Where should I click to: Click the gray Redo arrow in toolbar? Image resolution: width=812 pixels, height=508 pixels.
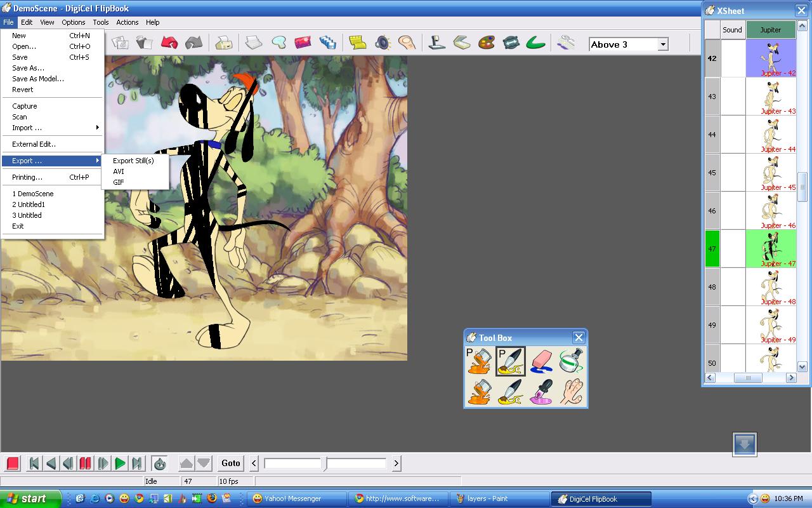pos(193,43)
